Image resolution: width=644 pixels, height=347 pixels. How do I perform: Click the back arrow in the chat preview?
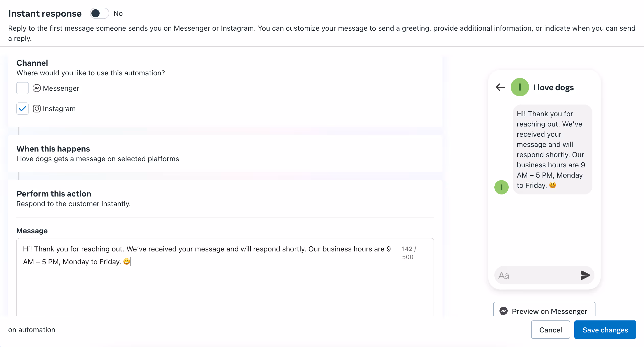coord(500,87)
